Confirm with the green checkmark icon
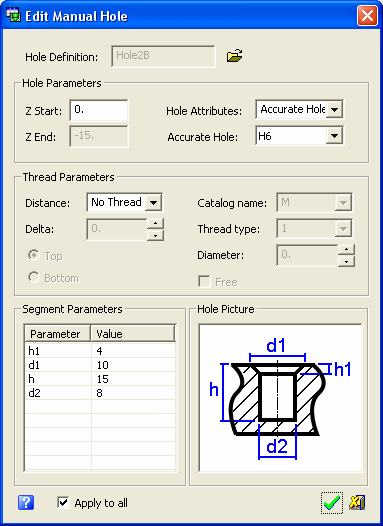The image size is (383, 526). (331, 503)
